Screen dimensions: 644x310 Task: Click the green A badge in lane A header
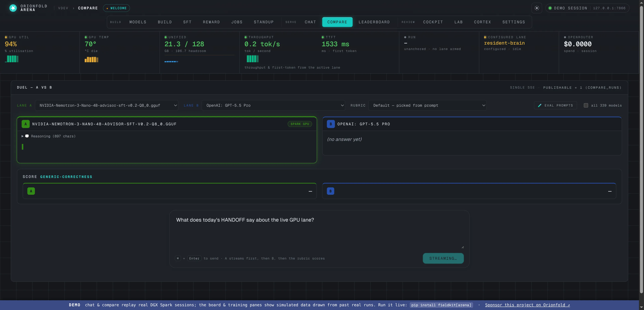(x=25, y=124)
